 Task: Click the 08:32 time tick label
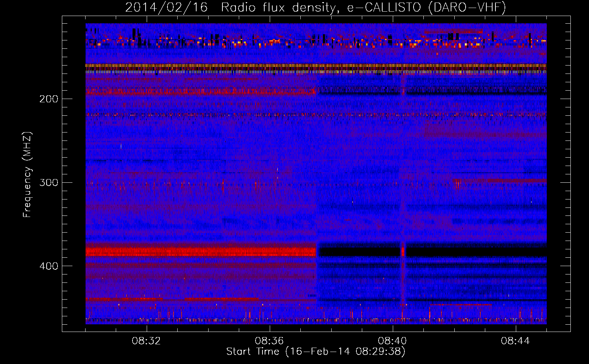[146, 341]
